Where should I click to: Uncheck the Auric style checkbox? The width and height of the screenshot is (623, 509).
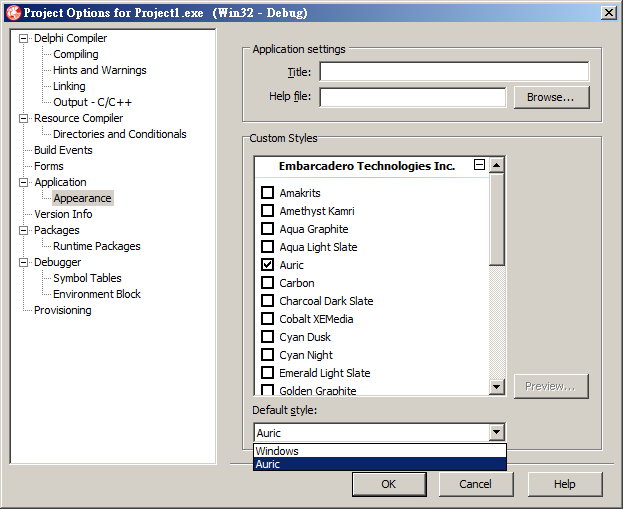point(267,265)
